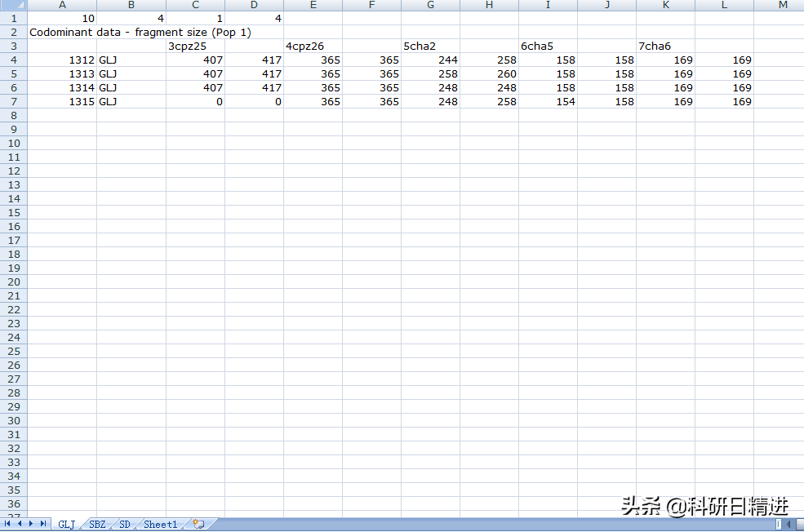Click cell B1 containing value 4
The width and height of the screenshot is (804, 532).
(x=131, y=18)
